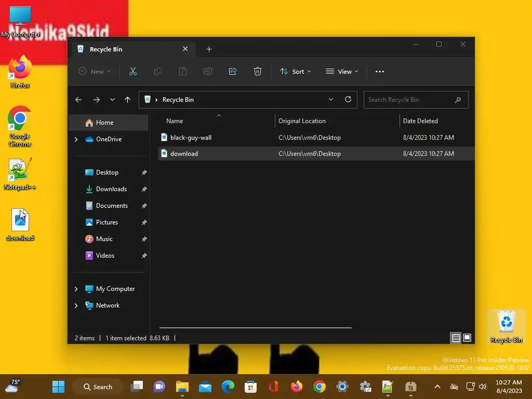Image resolution: width=532 pixels, height=399 pixels.
Task: Open the View dropdown
Action: tap(342, 72)
